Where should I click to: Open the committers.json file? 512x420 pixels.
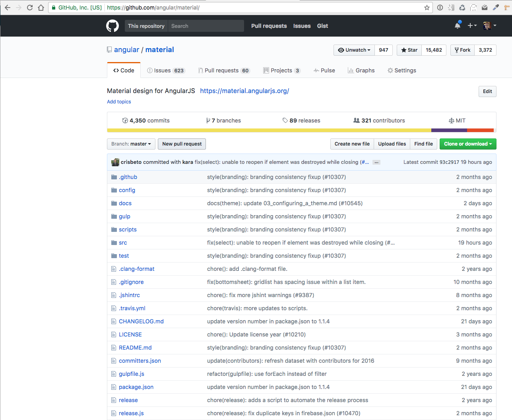pos(140,361)
